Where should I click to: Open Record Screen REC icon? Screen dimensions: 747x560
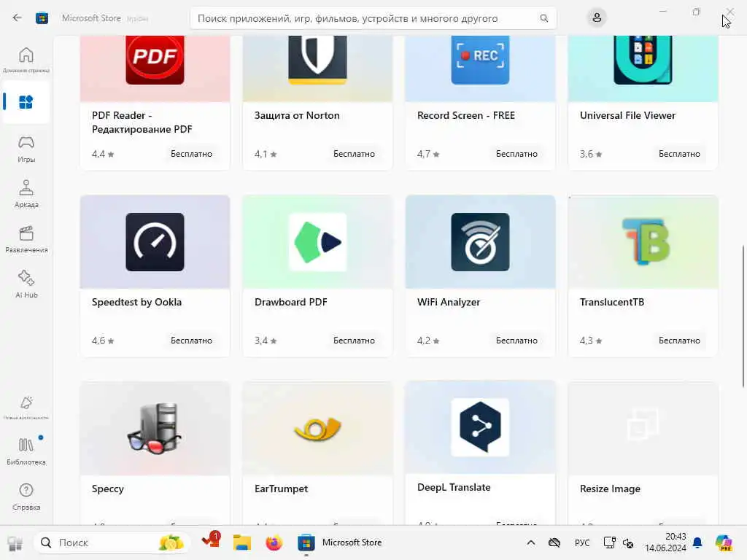[x=480, y=60]
